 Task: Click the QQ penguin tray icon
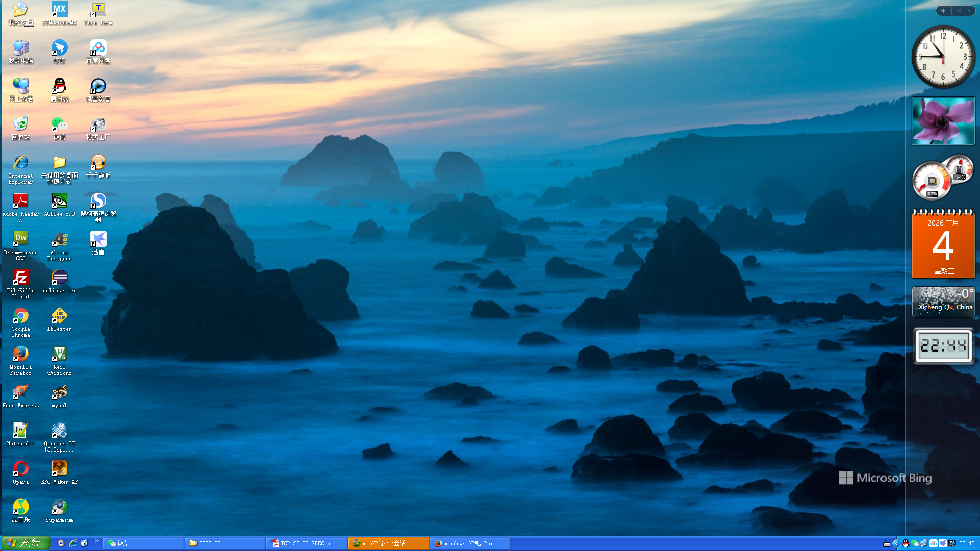click(905, 543)
